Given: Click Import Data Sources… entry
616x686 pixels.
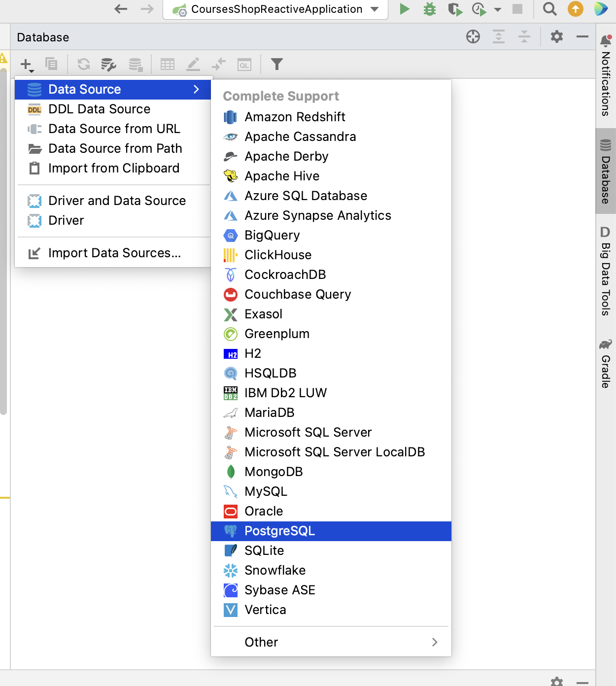Looking at the screenshot, I should [x=114, y=253].
